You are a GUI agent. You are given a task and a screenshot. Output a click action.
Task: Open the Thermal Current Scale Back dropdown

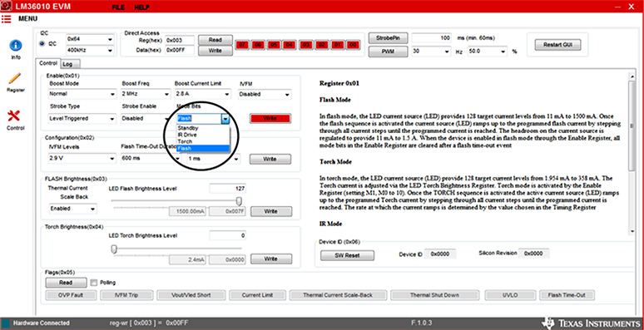pos(72,209)
